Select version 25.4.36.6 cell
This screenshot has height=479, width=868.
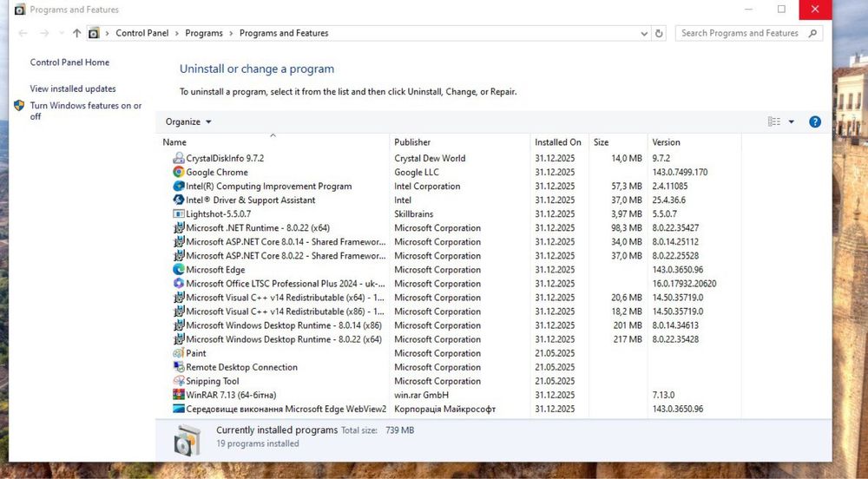coord(668,200)
